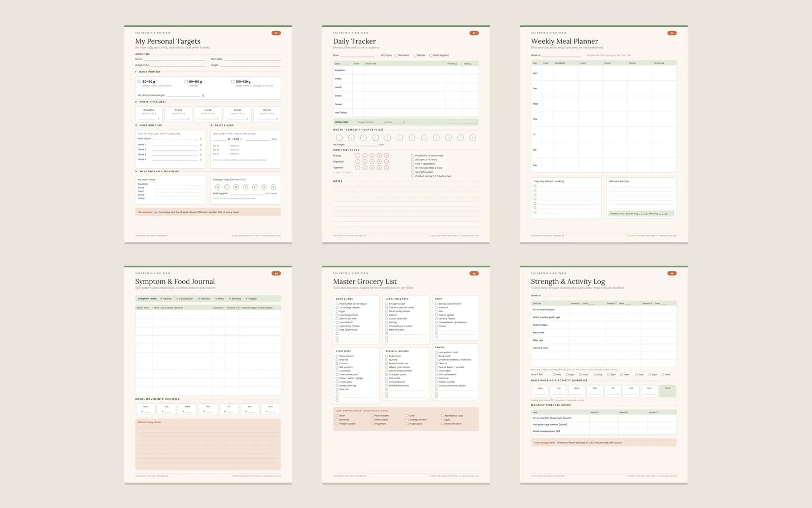Viewport: 812px width, 508px height.
Task: Open the Symptom & Food Journal page
Action: pyautogui.click(x=208, y=375)
